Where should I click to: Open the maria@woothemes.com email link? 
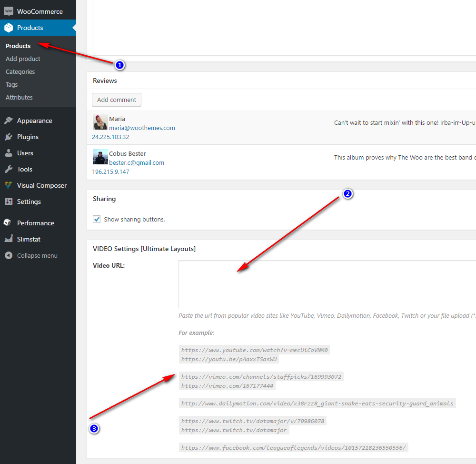[x=142, y=128]
